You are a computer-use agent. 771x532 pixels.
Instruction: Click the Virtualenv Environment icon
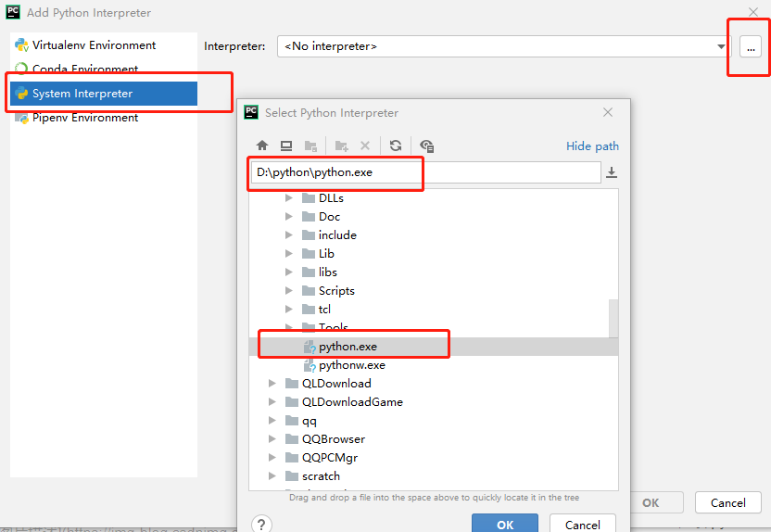click(x=21, y=45)
